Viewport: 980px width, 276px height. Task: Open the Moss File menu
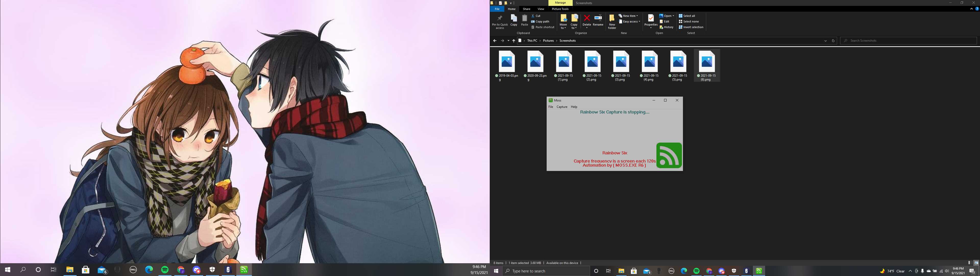point(550,107)
